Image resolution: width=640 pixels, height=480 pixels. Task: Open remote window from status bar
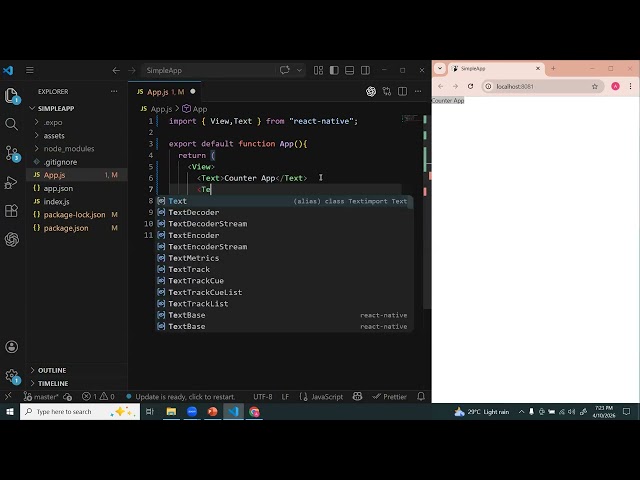(x=8, y=396)
